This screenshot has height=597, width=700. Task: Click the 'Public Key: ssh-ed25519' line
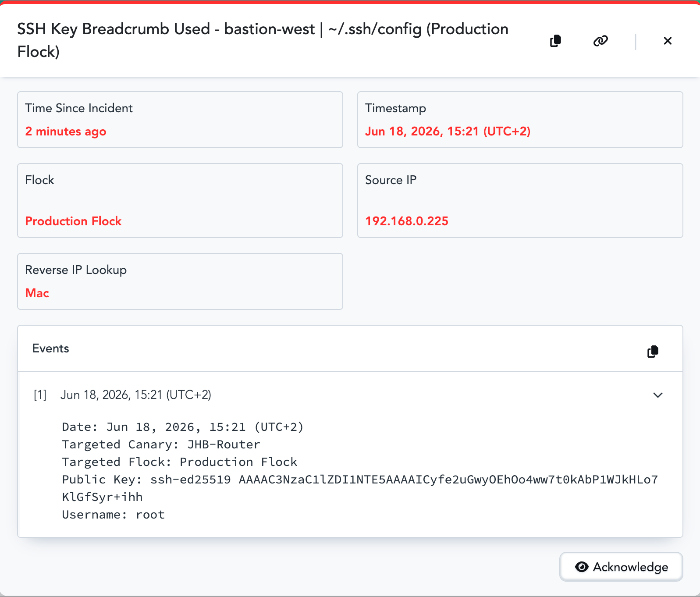coord(360,480)
